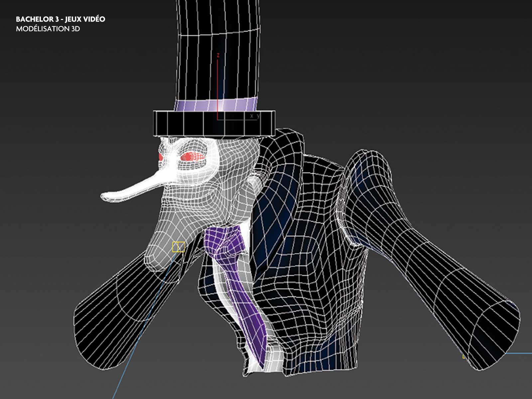Select the small yellow marker by the right sleeve
This screenshot has width=532, height=399.
pyautogui.click(x=464, y=357)
